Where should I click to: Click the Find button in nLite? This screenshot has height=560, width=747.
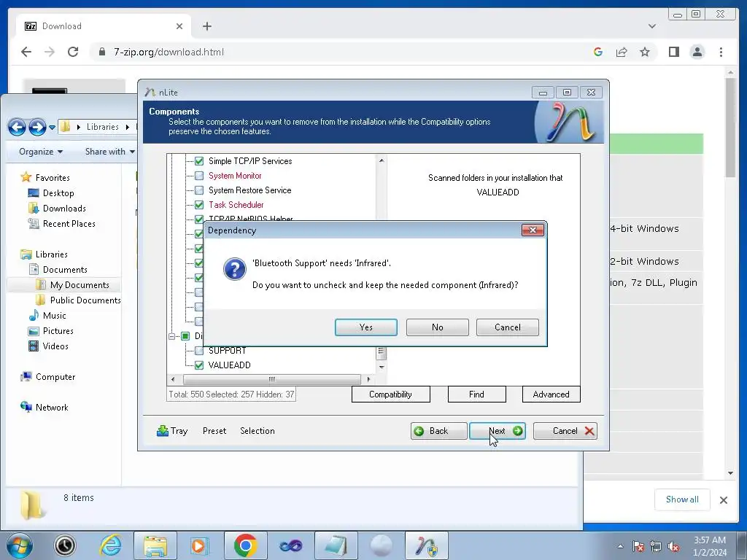point(476,394)
